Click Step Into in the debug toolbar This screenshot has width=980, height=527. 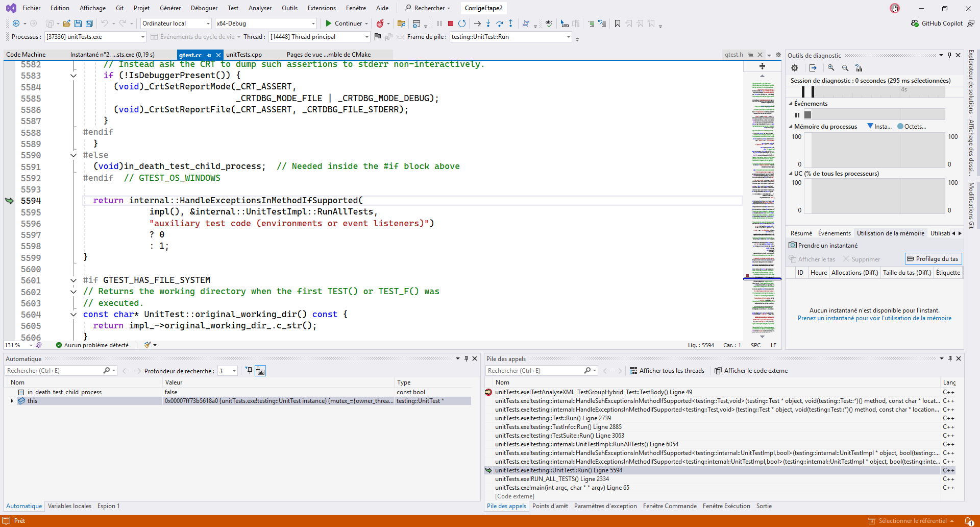[488, 23]
